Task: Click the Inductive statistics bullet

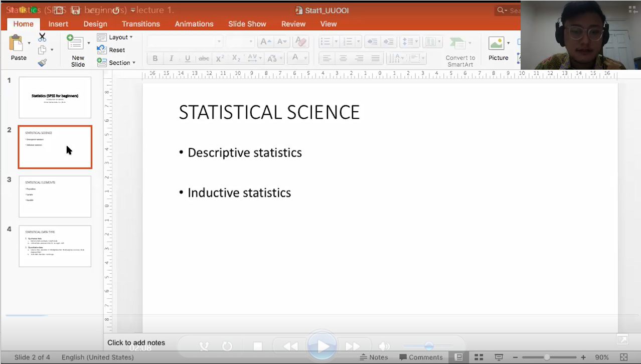Action: pos(239,193)
